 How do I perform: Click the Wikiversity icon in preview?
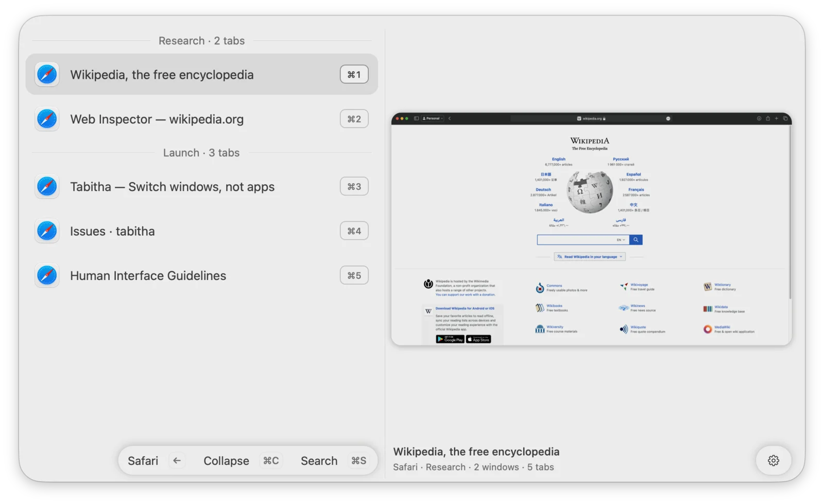click(540, 329)
